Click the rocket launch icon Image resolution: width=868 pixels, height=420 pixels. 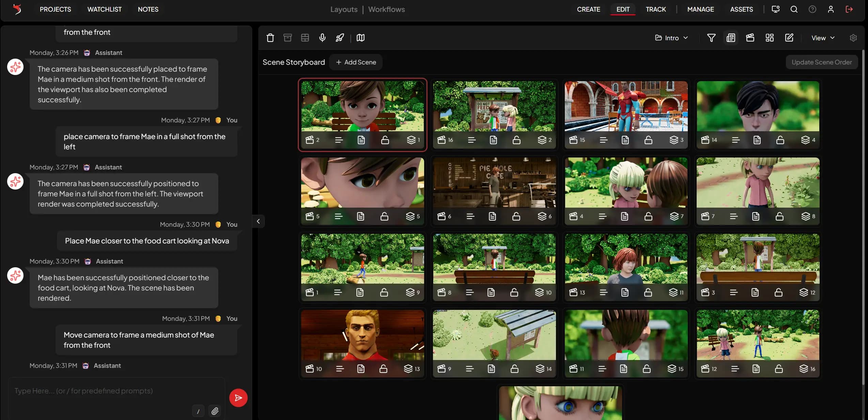point(340,38)
